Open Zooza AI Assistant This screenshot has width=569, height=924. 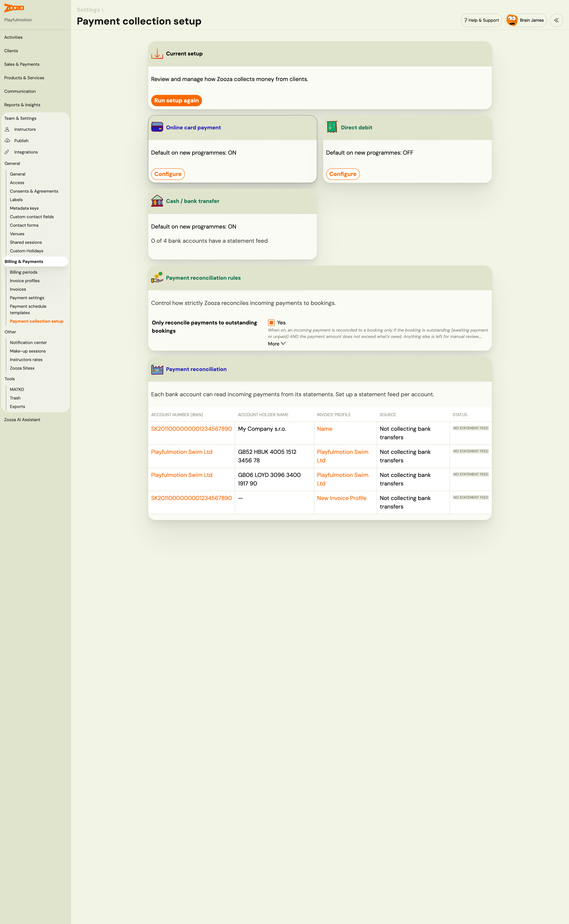(x=22, y=420)
